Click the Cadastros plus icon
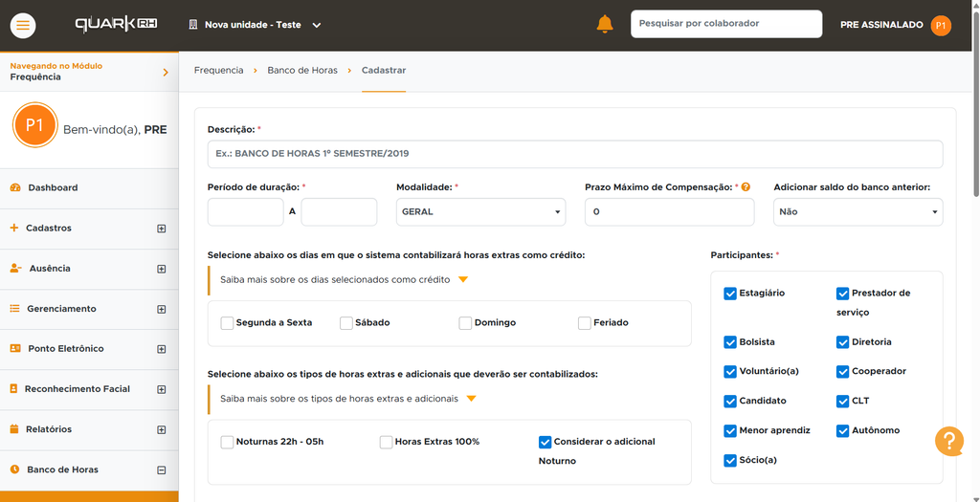 (x=14, y=228)
